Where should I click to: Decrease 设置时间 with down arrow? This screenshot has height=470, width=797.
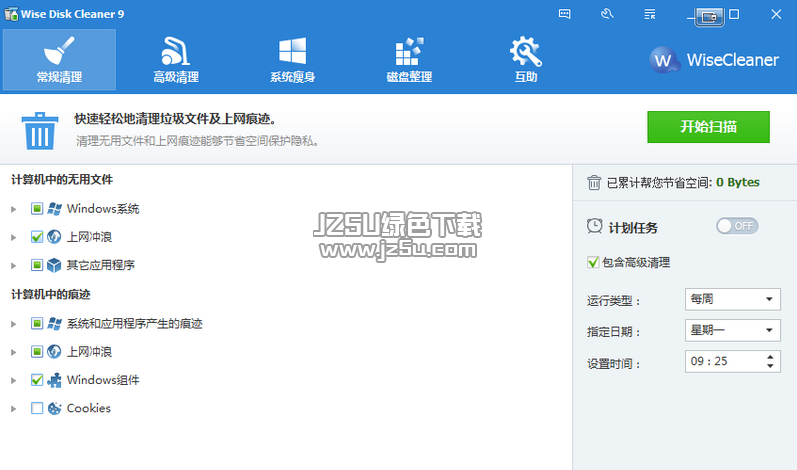[x=771, y=366]
